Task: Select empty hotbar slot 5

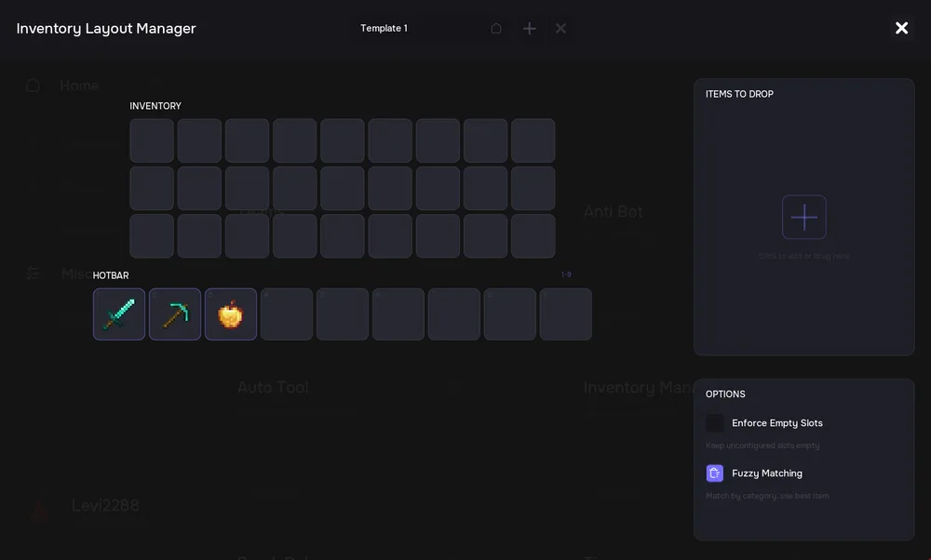Action: pos(343,314)
